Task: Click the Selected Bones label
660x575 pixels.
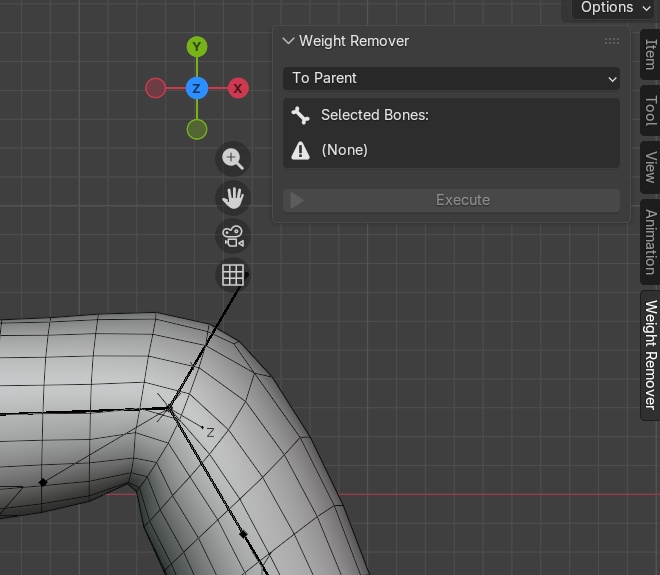Action: [x=375, y=115]
